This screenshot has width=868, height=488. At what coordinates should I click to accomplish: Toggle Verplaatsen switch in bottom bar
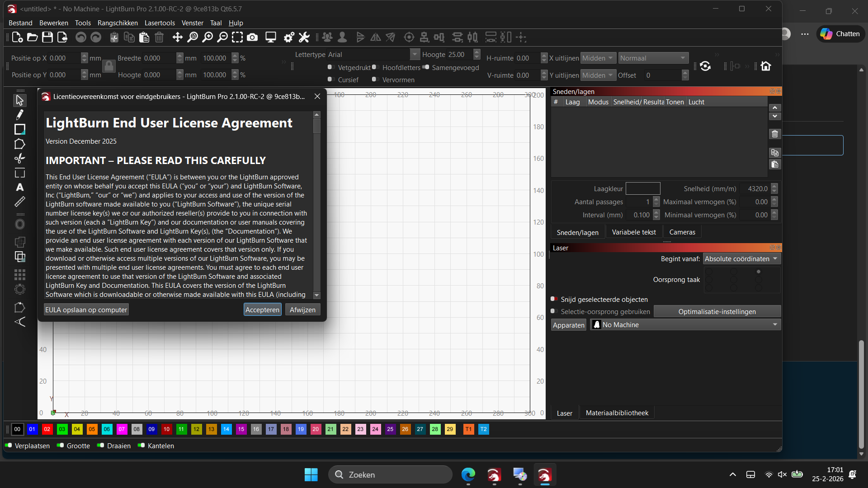tap(9, 446)
